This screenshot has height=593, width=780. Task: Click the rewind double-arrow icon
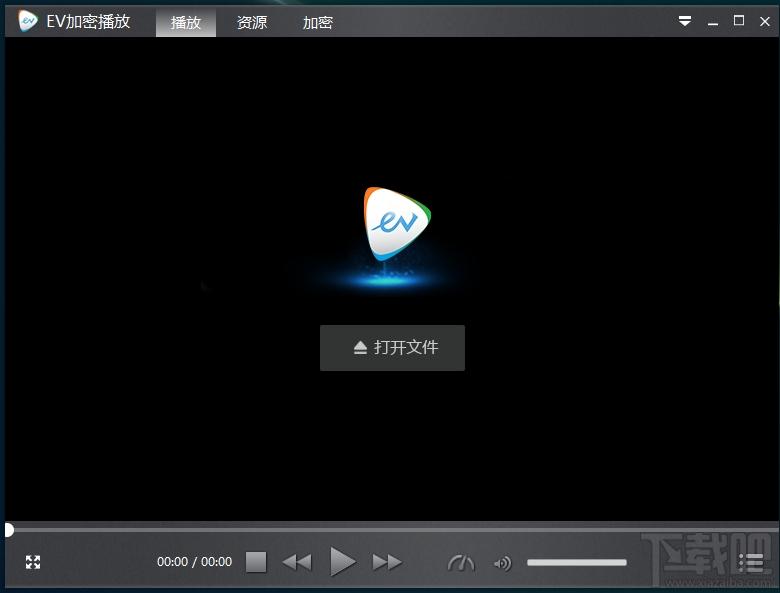tap(297, 562)
